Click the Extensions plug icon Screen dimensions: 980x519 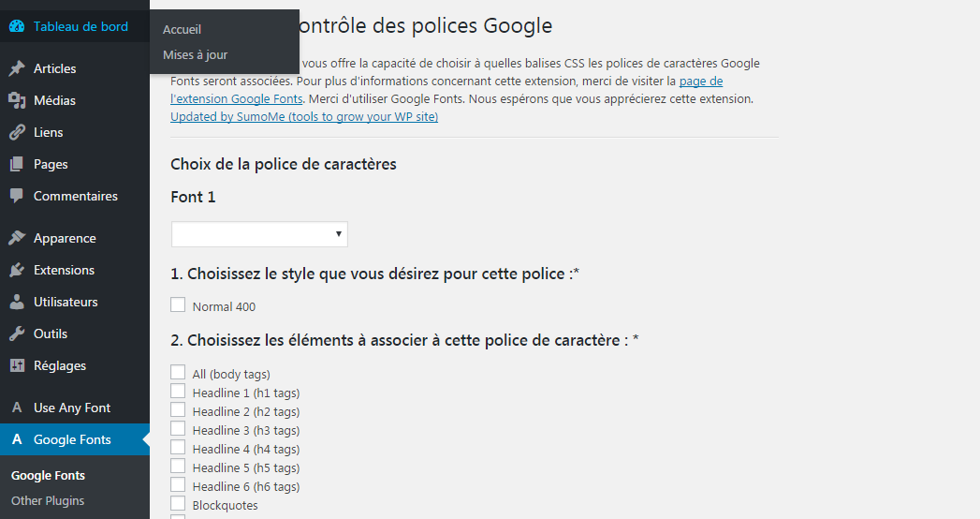click(17, 270)
